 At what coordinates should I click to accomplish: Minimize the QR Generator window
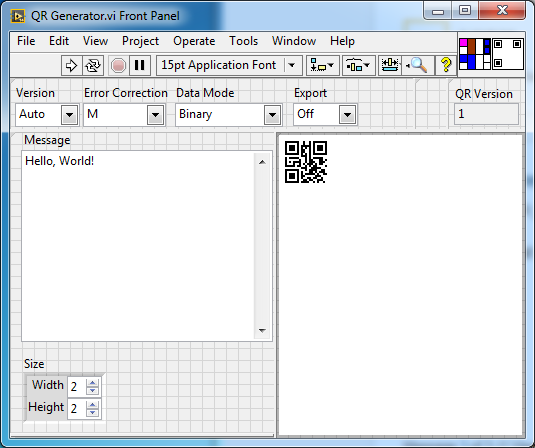click(x=438, y=11)
